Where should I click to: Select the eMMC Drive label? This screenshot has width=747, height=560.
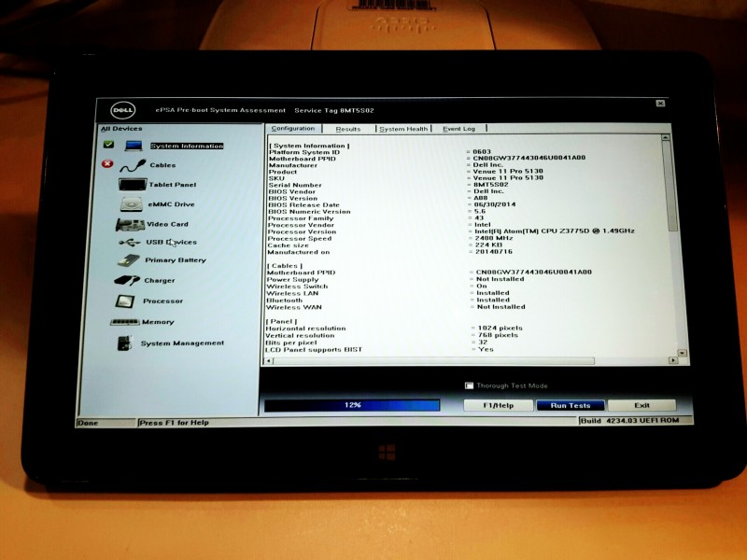tap(171, 204)
